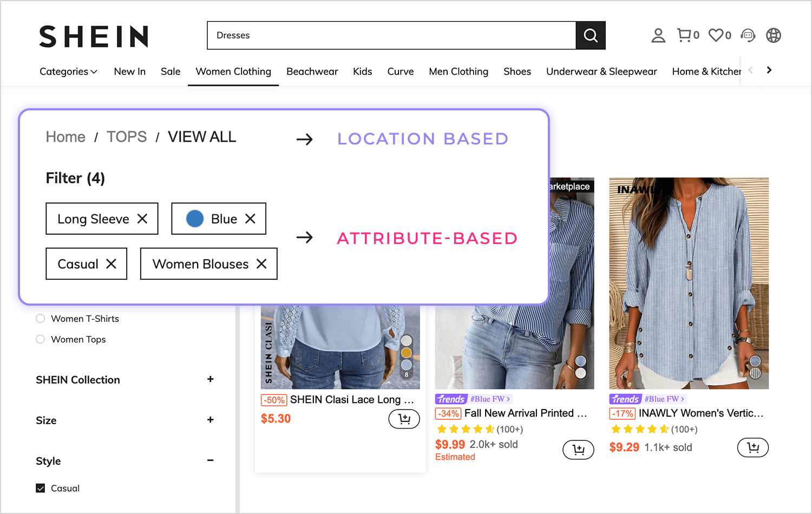The image size is (812, 514).
Task: Open INAWLY Women's Vertic product title
Action: [701, 413]
